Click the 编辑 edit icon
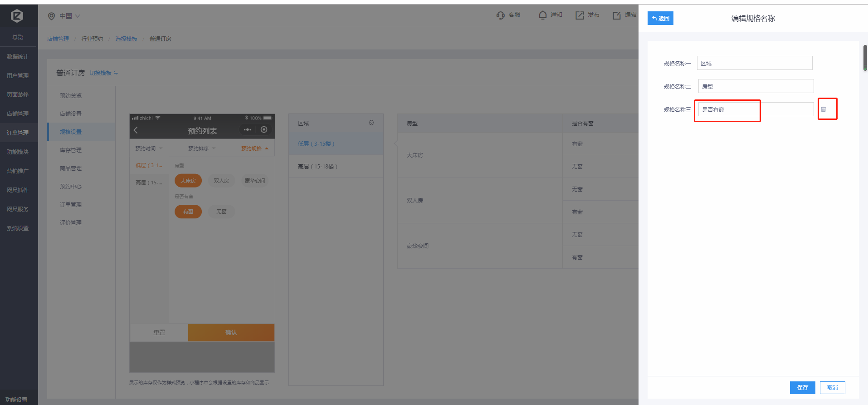This screenshot has height=405, width=868. (617, 15)
